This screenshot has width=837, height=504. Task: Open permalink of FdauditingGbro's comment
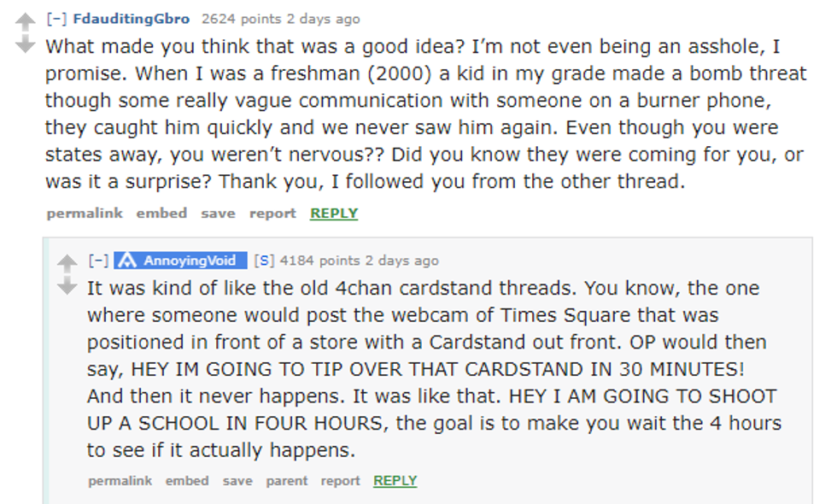(x=85, y=214)
